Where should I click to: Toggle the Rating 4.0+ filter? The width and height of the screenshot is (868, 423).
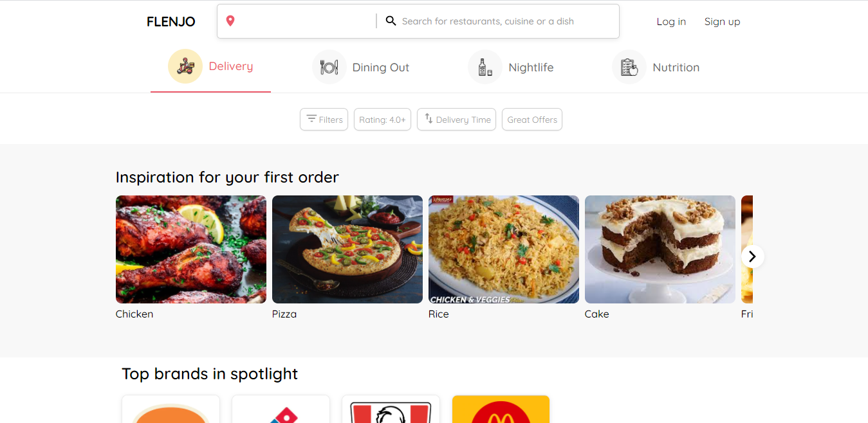click(x=382, y=120)
